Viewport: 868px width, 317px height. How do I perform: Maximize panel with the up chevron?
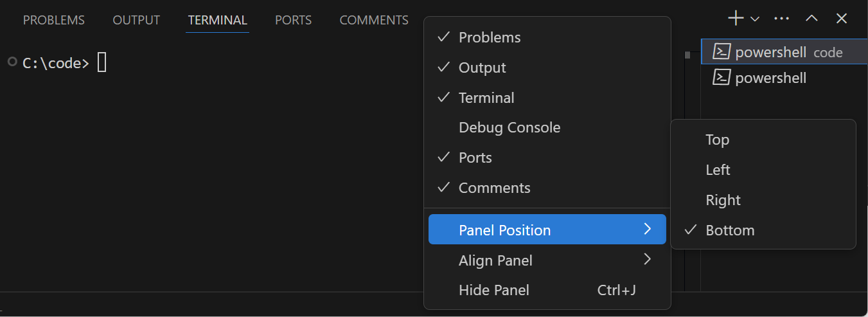click(x=811, y=19)
